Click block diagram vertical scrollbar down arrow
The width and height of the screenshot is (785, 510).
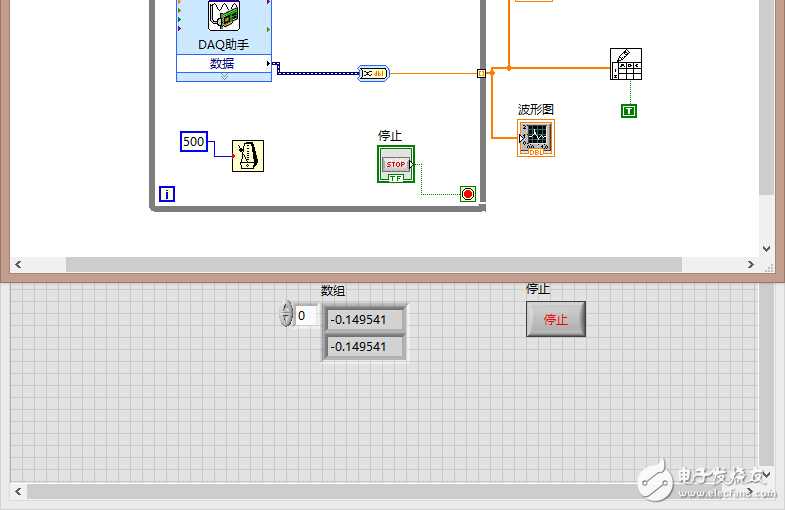[766, 248]
